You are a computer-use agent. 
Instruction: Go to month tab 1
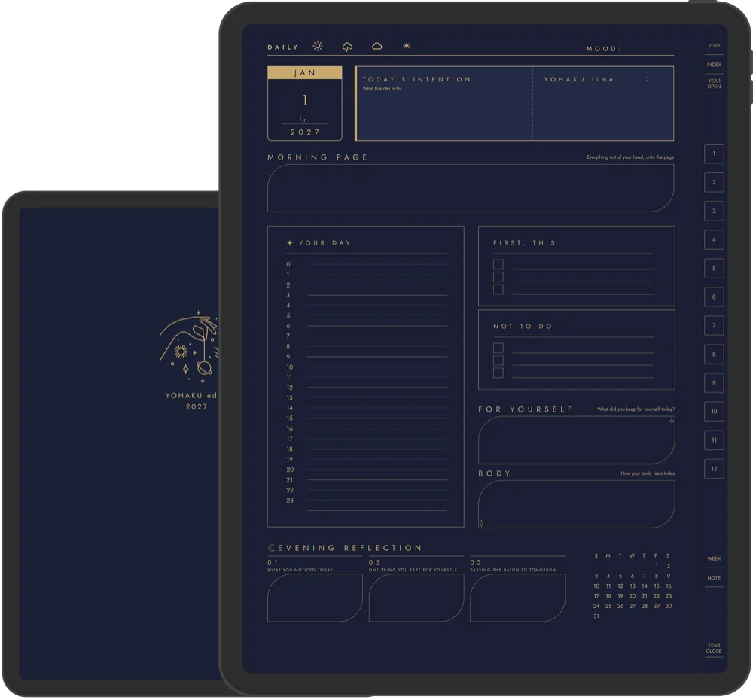pyautogui.click(x=714, y=154)
